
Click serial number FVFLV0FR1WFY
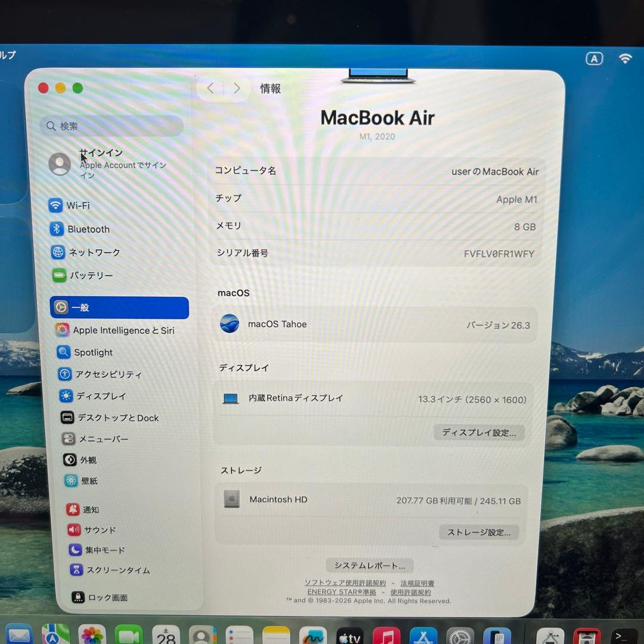click(x=499, y=254)
